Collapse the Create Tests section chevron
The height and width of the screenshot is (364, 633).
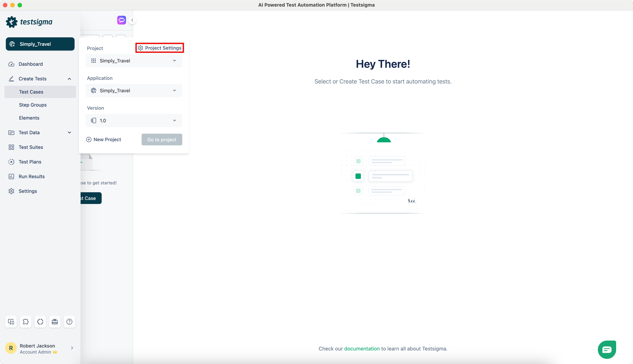pos(69,79)
